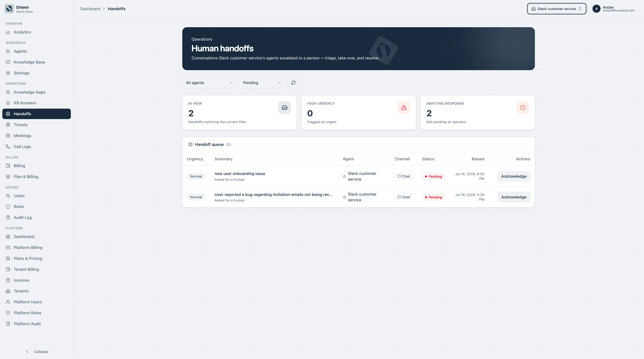Acknowledge the invitation emails bug handoff
The height and width of the screenshot is (359, 644).
(513, 197)
